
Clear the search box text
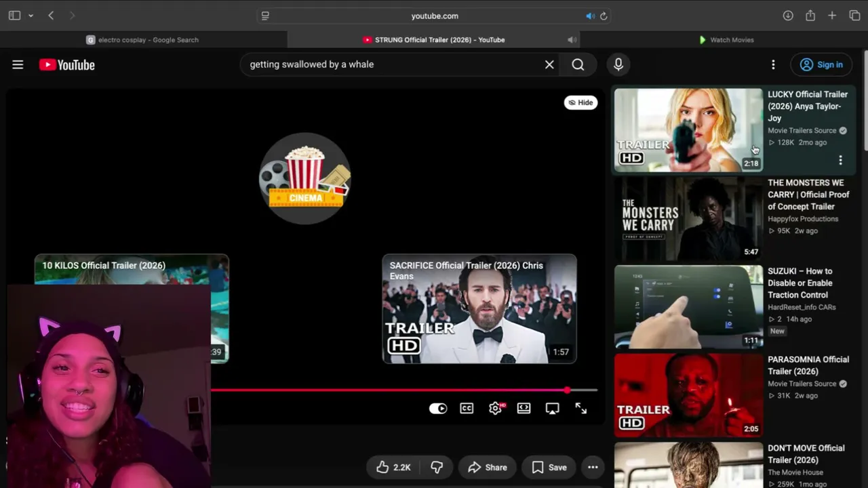(x=549, y=64)
